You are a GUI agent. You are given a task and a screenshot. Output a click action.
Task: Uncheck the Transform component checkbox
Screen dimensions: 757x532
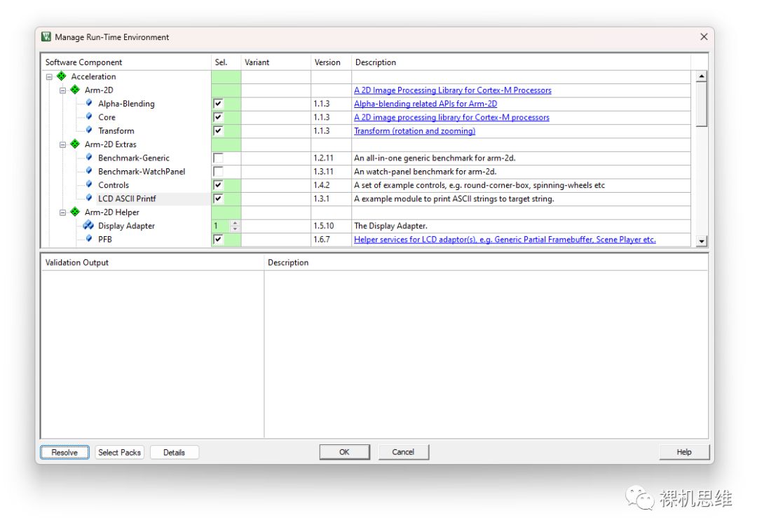(218, 131)
